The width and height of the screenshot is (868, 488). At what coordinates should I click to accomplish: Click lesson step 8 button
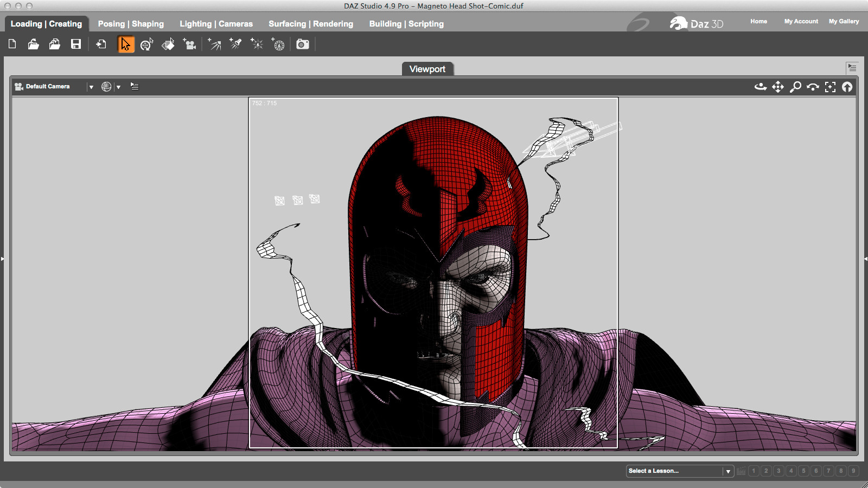(841, 471)
